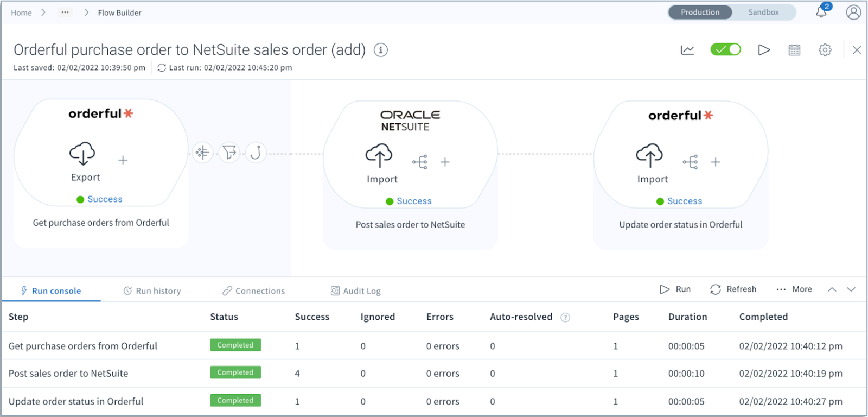This screenshot has height=417, width=868.
Task: Click 'Post sales order to NetSuite' card label
Action: (x=410, y=225)
